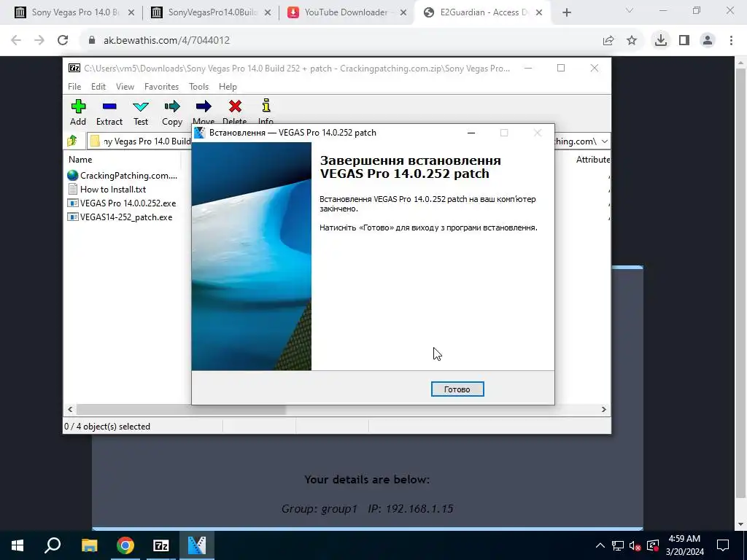Screen dimensions: 747x560
Task: Click the Move arrow icon in 7-Zip
Action: [204, 106]
